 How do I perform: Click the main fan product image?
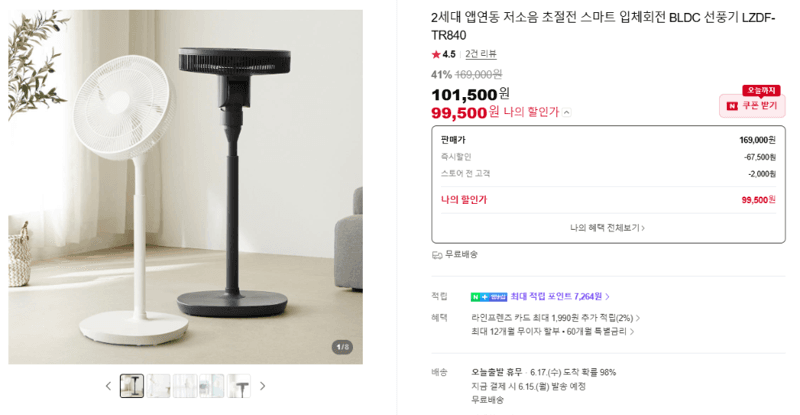185,187
